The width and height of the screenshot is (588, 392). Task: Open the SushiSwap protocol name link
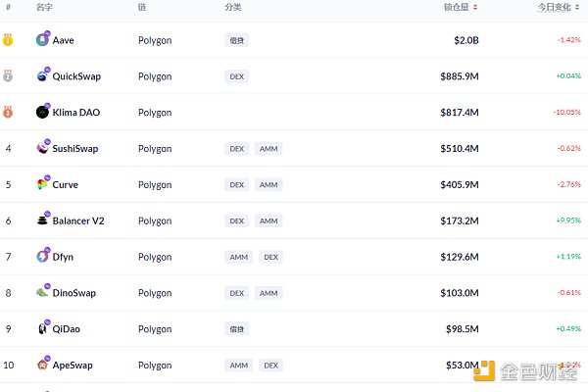[x=75, y=149]
